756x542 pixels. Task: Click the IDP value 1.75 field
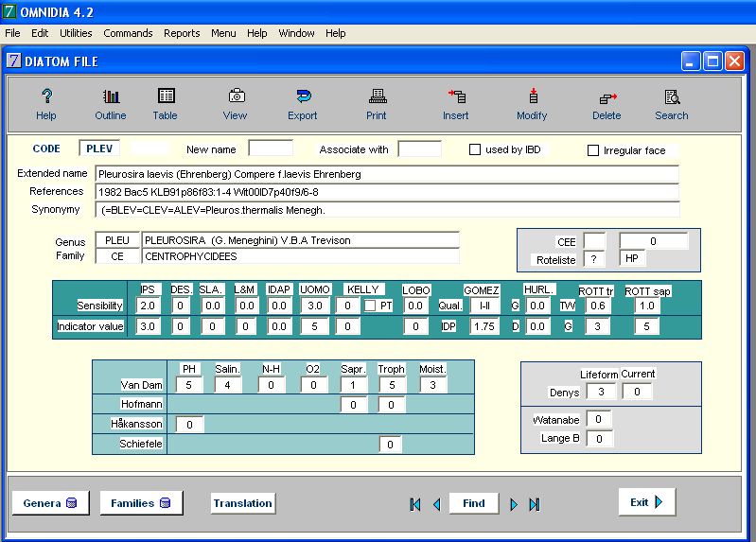[484, 326]
